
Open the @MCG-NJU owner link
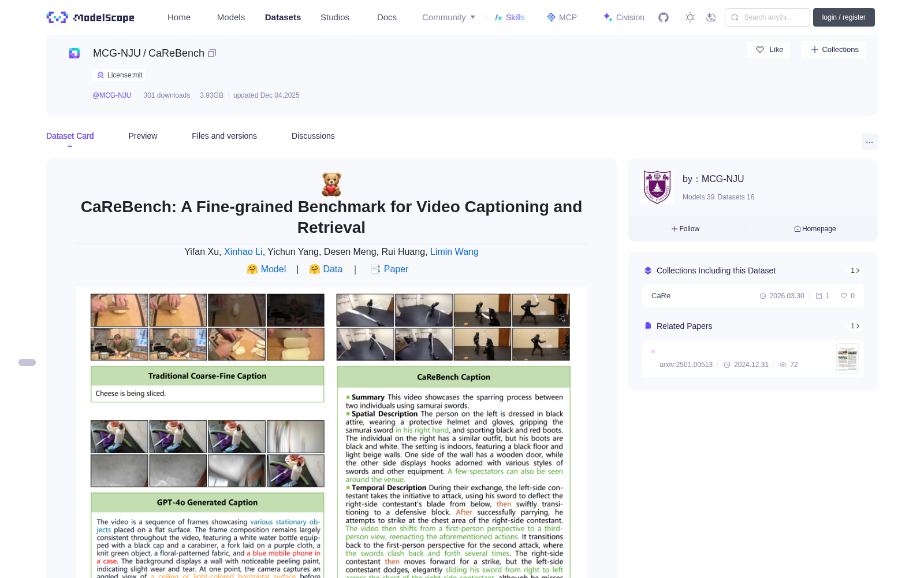tap(112, 95)
